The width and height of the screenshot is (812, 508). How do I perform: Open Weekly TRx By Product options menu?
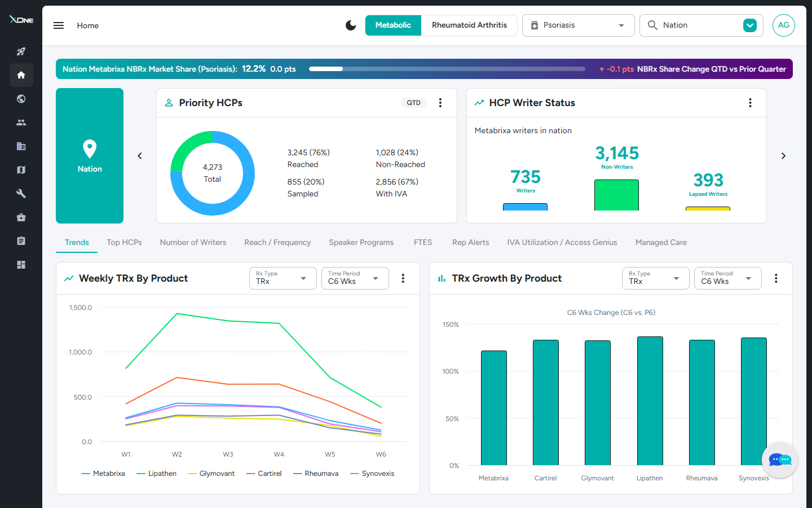pos(403,278)
